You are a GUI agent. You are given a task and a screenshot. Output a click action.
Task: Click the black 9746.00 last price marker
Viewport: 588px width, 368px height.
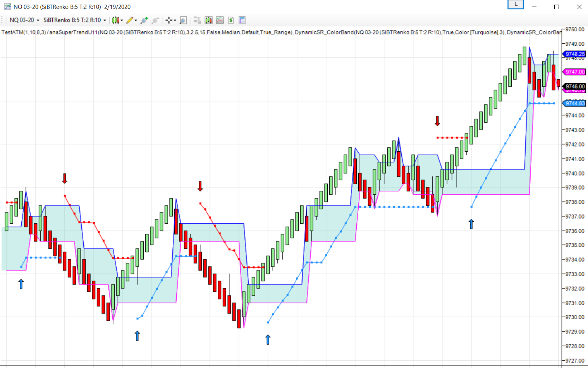pyautogui.click(x=574, y=86)
